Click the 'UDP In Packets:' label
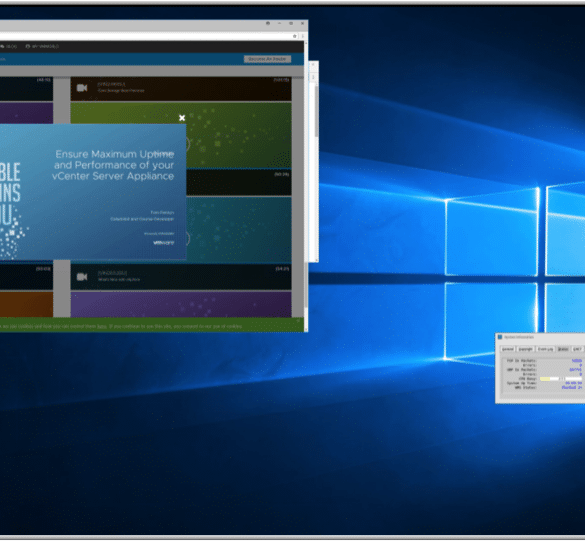Screen dimensions: 585x541 (521, 369)
